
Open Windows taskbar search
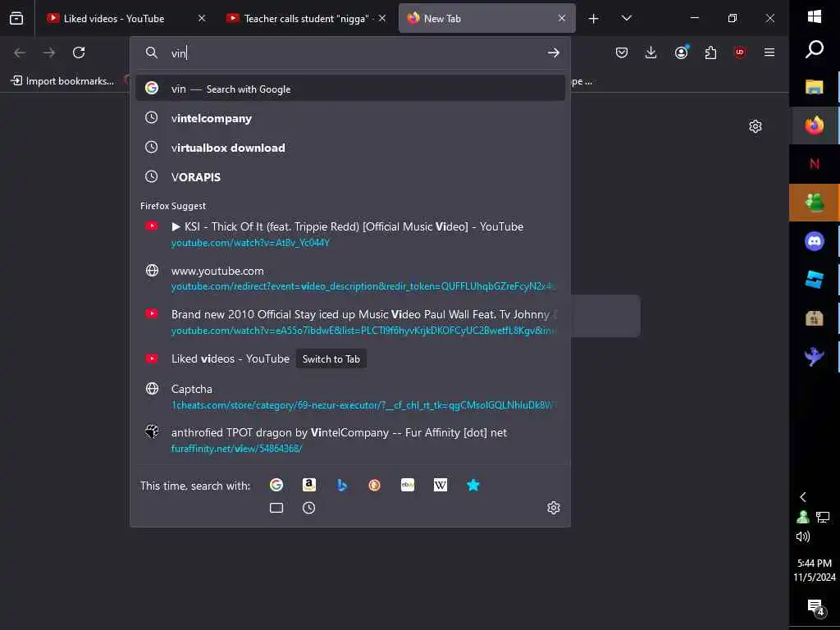pos(815,49)
